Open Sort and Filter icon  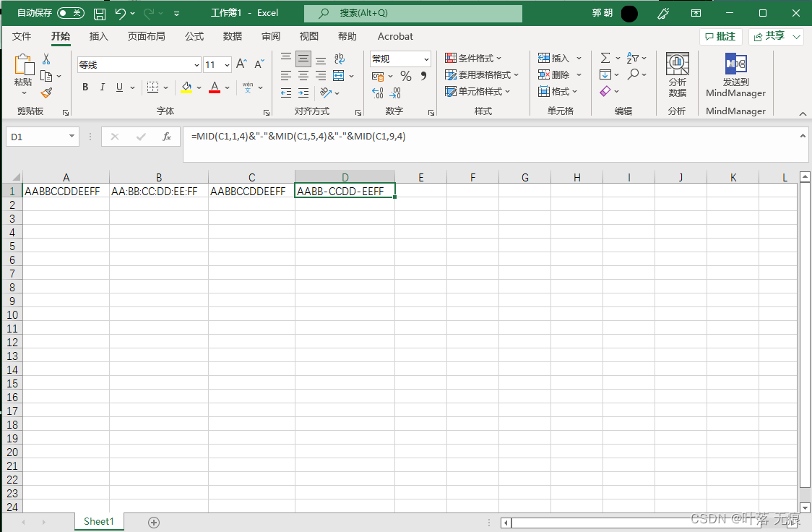(632, 58)
